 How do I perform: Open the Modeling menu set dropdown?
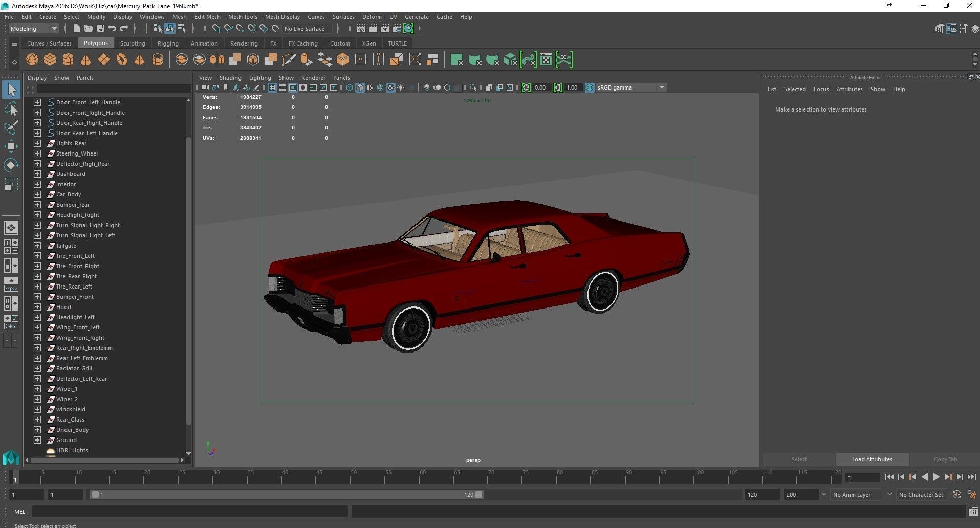[x=34, y=29]
